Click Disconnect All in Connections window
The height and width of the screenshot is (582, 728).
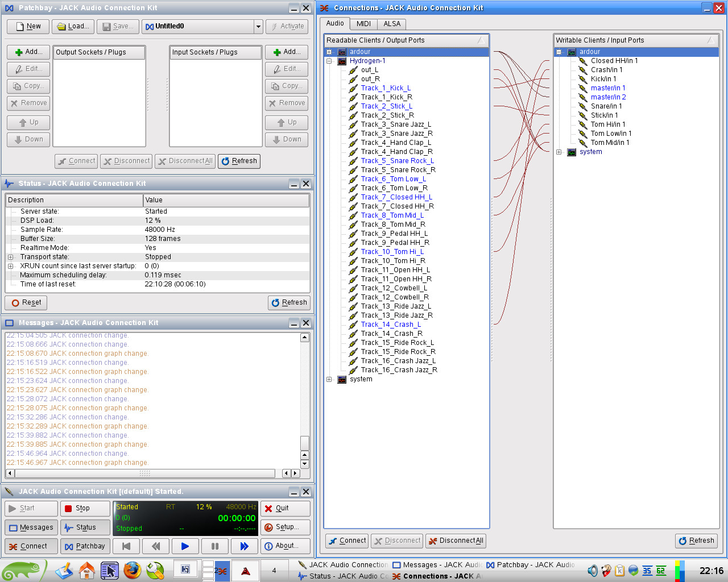(456, 541)
